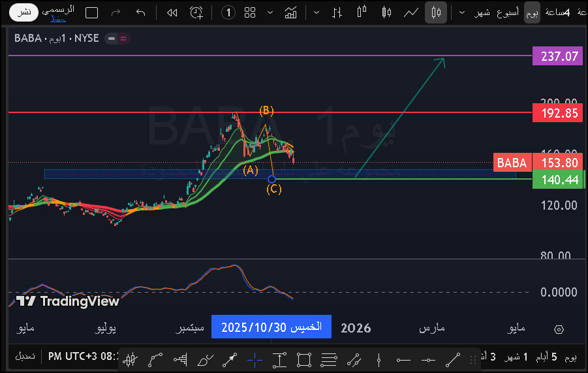Screen dimensions: 588x373
Task: Select the brush drawing tool
Action: click(x=205, y=360)
